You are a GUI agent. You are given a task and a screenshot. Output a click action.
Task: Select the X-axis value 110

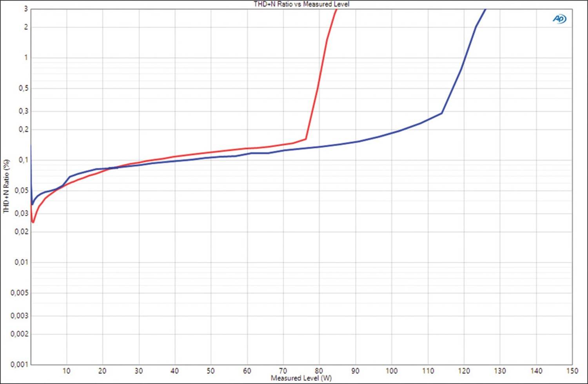tap(428, 371)
